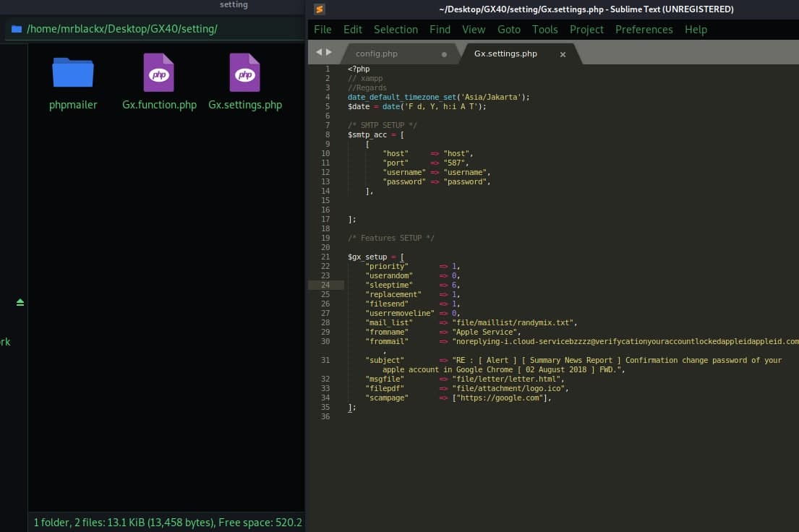Image resolution: width=799 pixels, height=532 pixels.
Task: Click the Gx.function.php file name label
Action: click(x=159, y=105)
